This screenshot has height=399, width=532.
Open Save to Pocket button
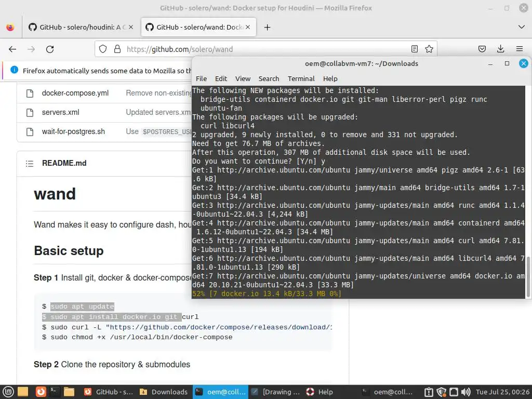[482, 49]
